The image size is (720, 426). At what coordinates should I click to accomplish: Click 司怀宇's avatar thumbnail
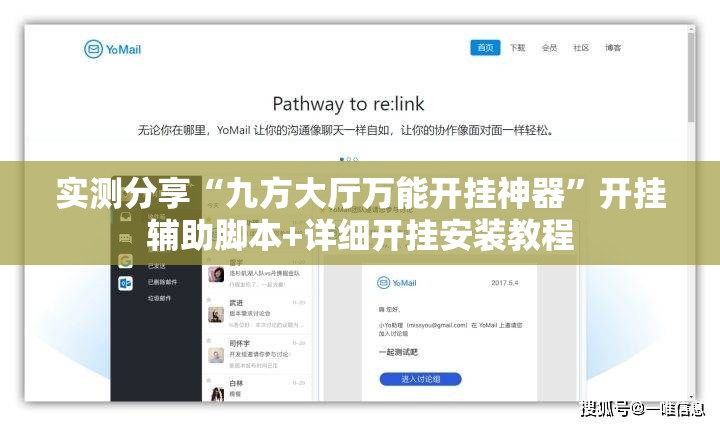[x=216, y=355]
